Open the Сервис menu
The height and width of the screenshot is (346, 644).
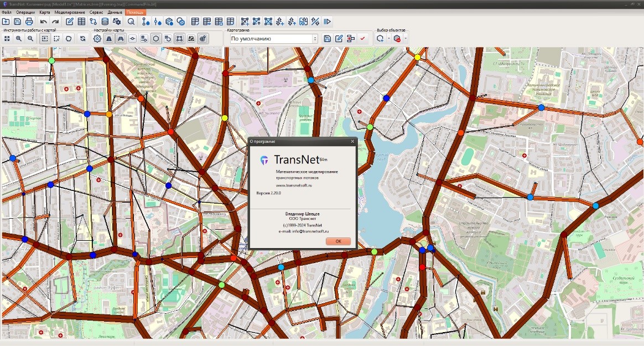[96, 12]
